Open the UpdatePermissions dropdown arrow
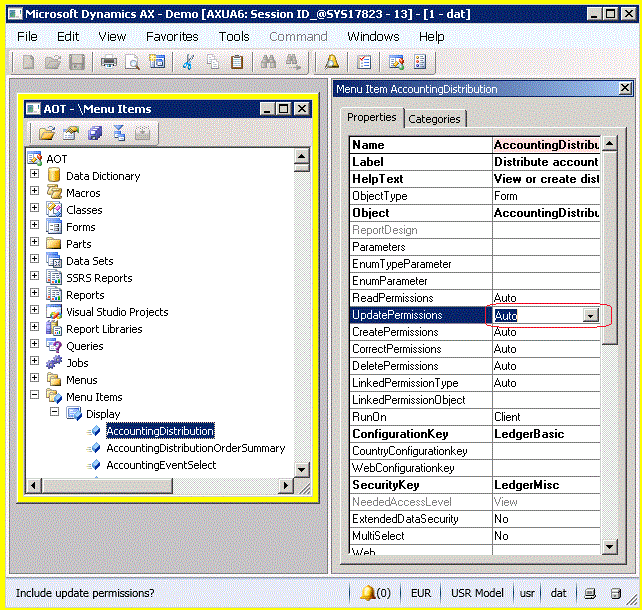Viewport: 642px width, 610px height. pyautogui.click(x=591, y=315)
